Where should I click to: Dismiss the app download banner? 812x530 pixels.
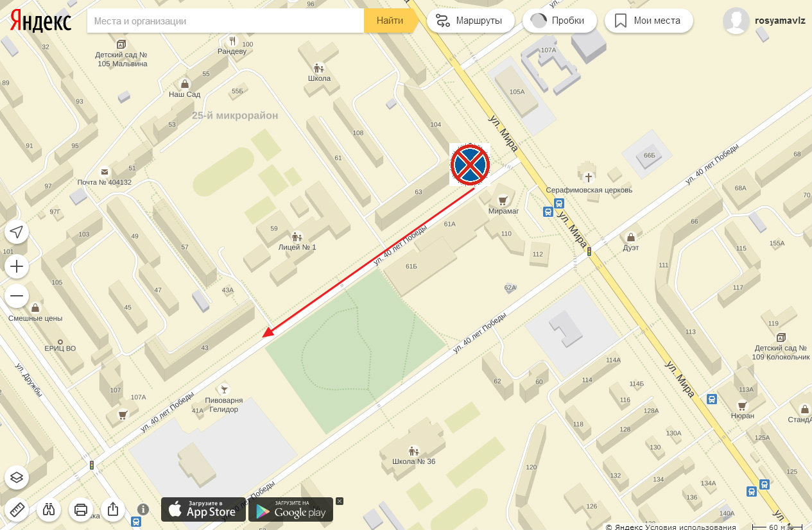(x=340, y=501)
